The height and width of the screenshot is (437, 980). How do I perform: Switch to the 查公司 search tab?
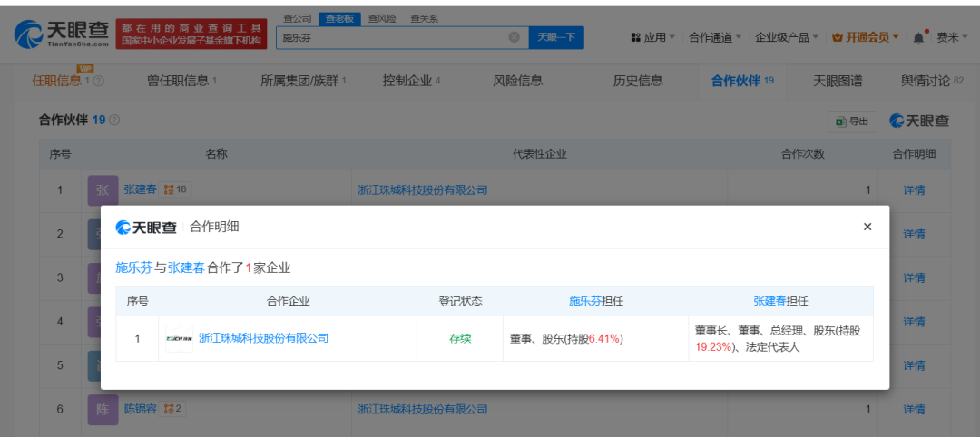(297, 18)
